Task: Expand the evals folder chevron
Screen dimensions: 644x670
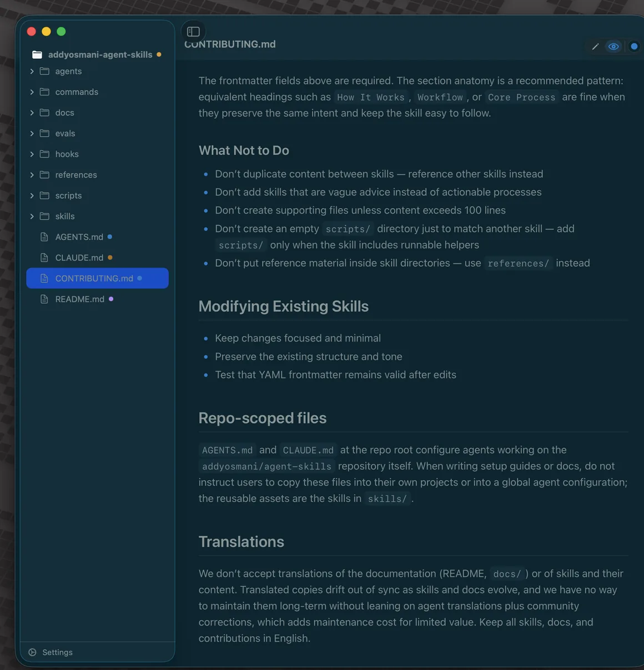Action: coord(32,133)
